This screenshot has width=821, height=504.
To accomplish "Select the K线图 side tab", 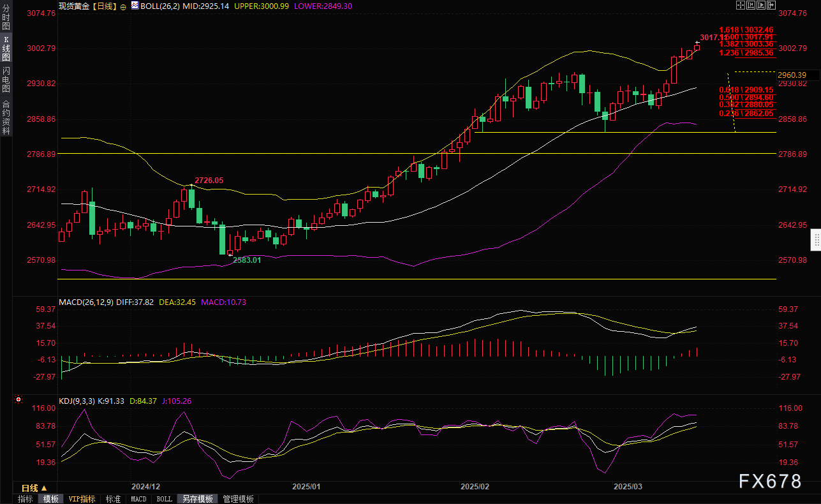I will click(x=6, y=48).
